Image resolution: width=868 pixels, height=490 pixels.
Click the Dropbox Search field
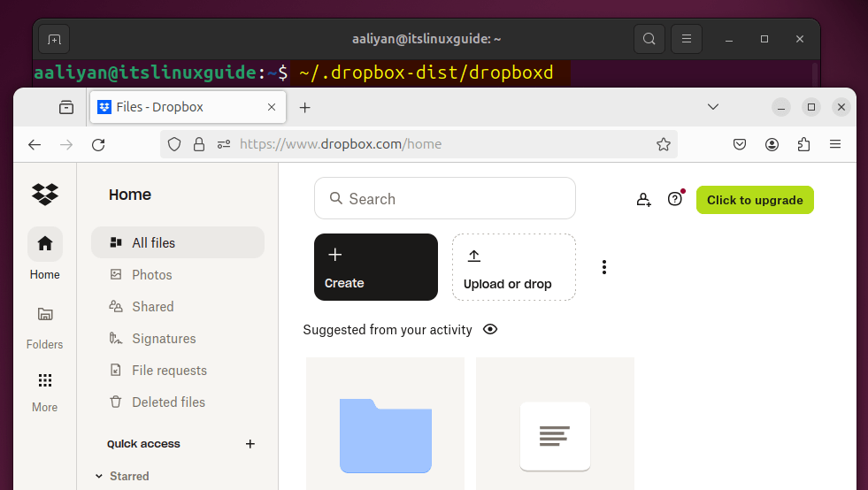444,199
